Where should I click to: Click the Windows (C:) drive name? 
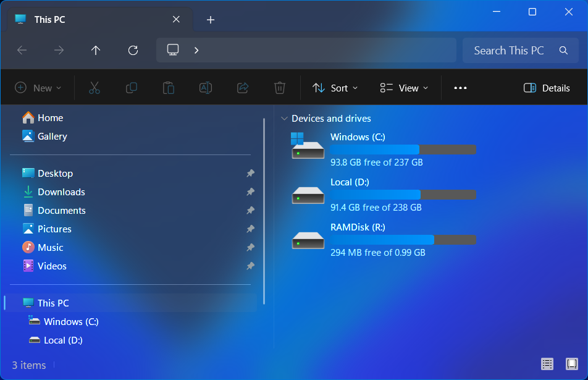click(x=358, y=137)
